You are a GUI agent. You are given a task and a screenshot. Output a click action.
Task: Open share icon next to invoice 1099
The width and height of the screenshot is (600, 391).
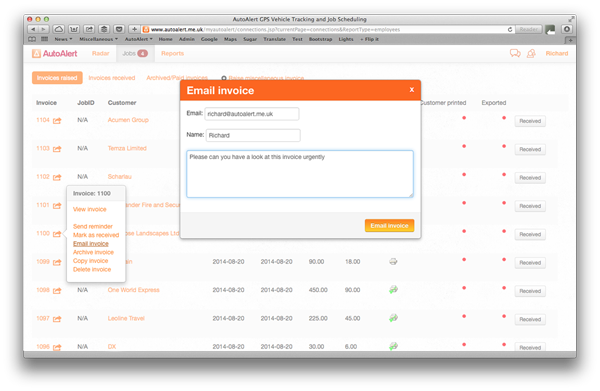[57, 262]
